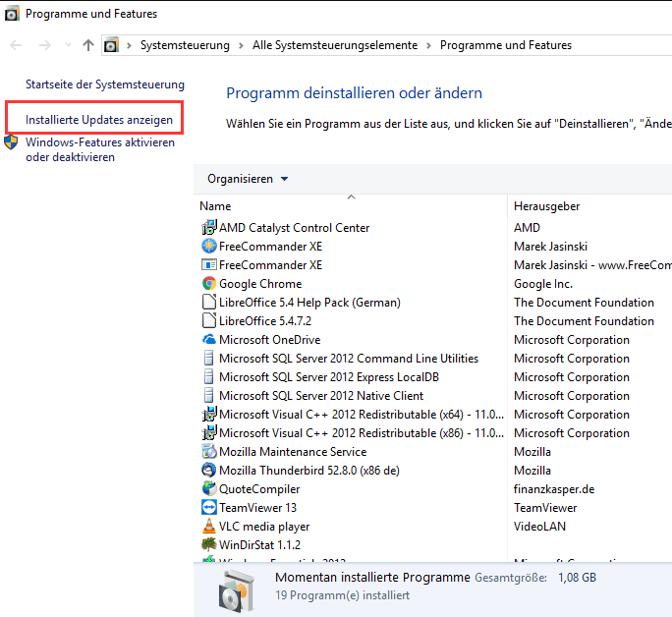
Task: Select the WinDirStat 1.1.2 entry
Action: coord(259,544)
